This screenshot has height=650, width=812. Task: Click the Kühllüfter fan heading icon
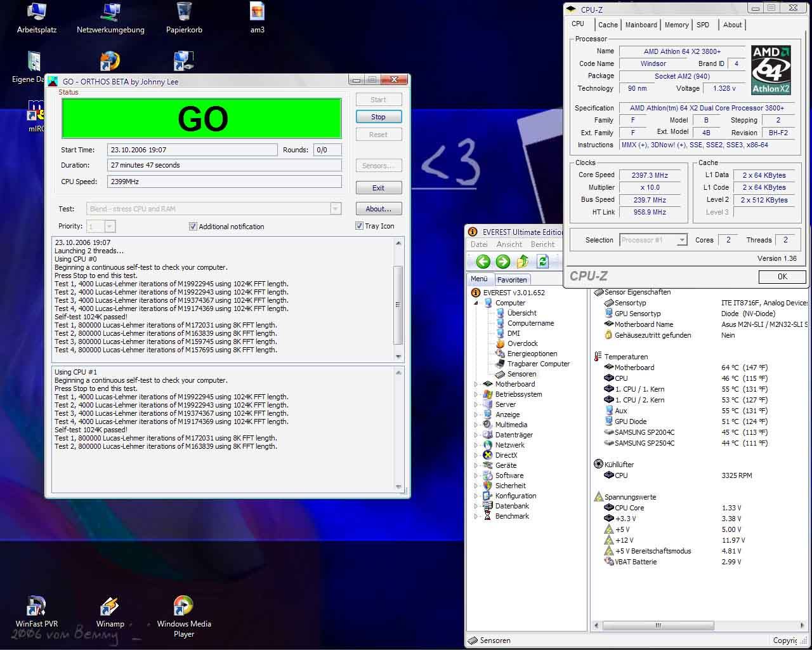tap(598, 464)
